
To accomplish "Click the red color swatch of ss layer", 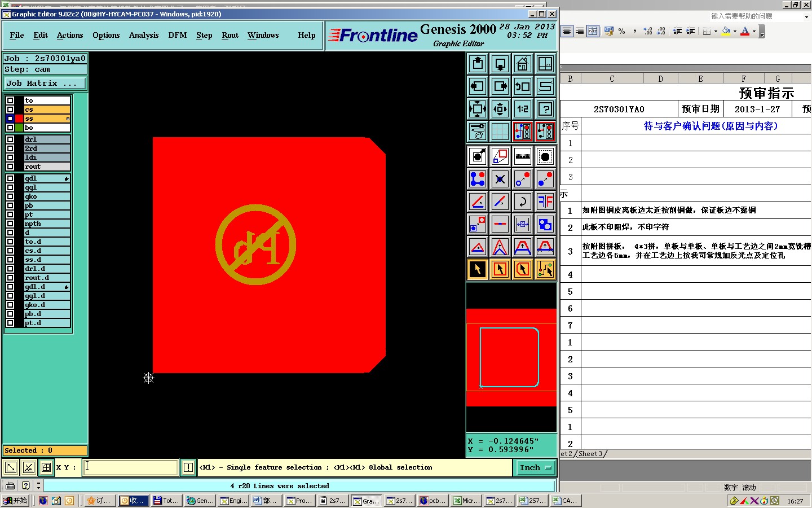I will (x=19, y=119).
